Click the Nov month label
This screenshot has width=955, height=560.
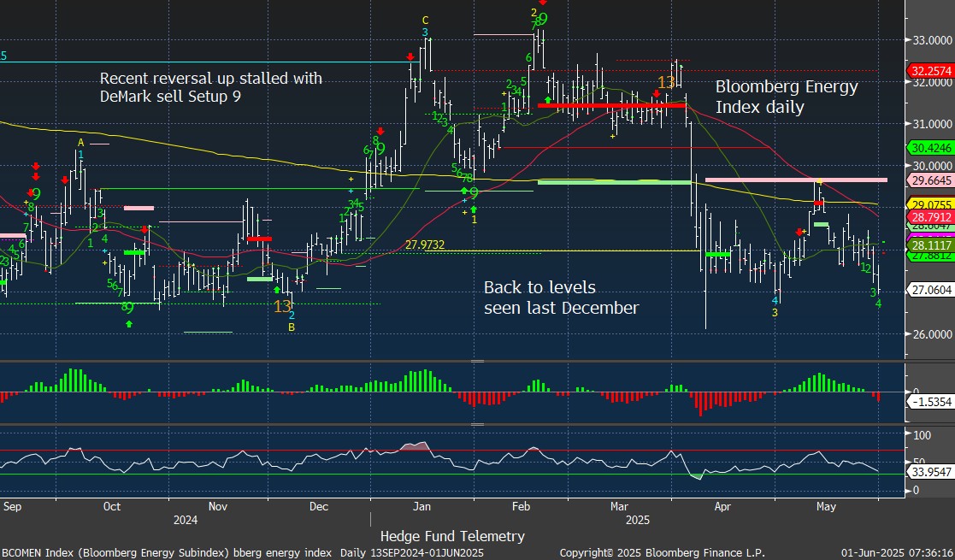[217, 506]
